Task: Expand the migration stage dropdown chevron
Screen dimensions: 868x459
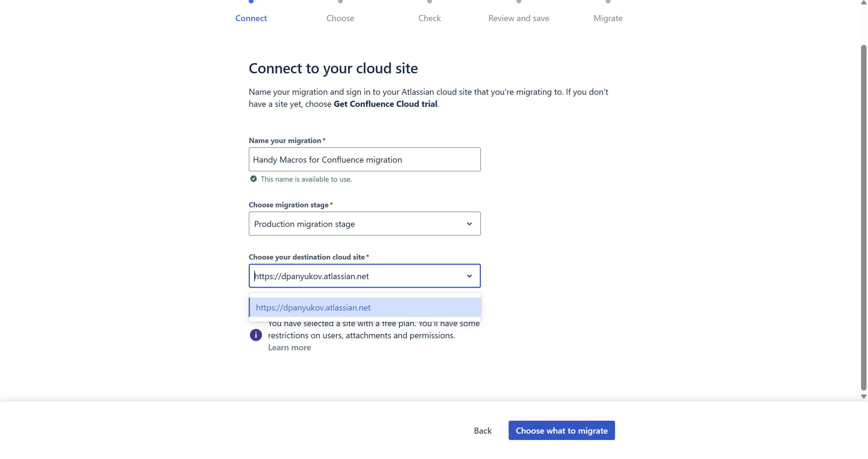Action: 469,224
